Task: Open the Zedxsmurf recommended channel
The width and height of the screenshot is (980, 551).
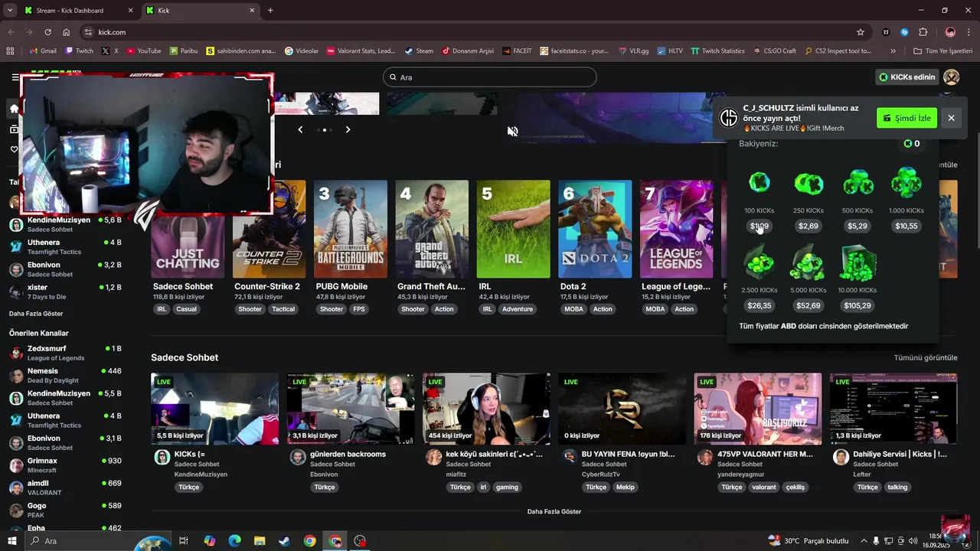Action: pos(65,353)
